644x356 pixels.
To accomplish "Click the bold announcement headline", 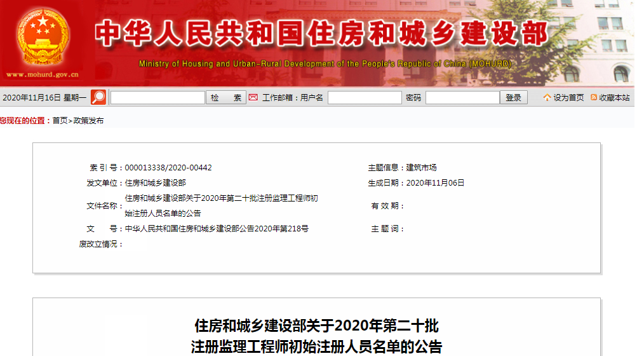I will [317, 336].
